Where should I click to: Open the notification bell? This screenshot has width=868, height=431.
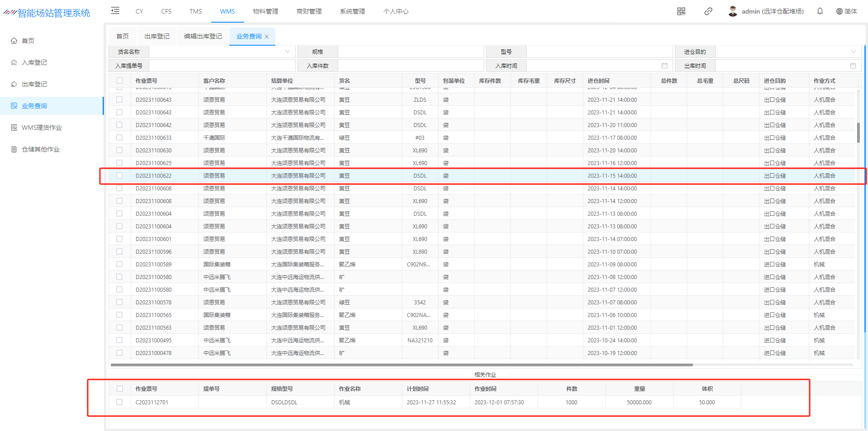click(x=820, y=11)
